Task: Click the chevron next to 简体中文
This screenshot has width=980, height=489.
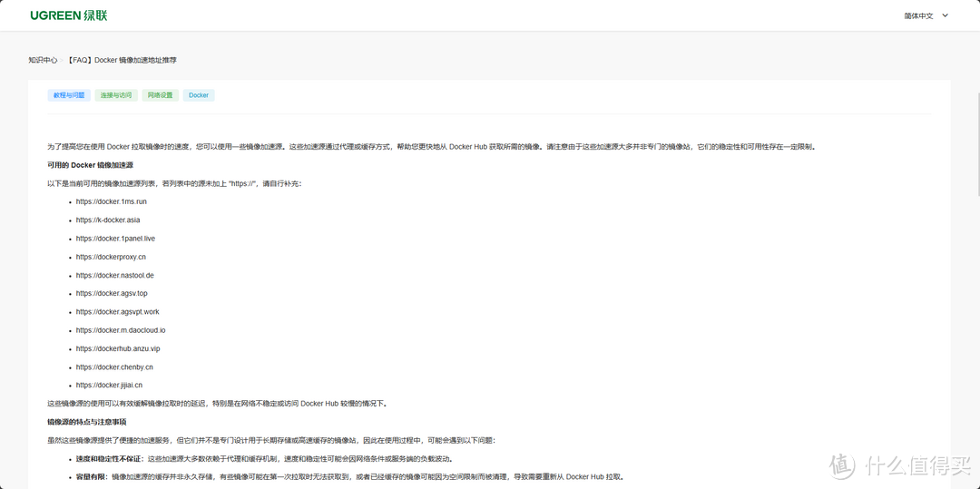Action: (945, 15)
